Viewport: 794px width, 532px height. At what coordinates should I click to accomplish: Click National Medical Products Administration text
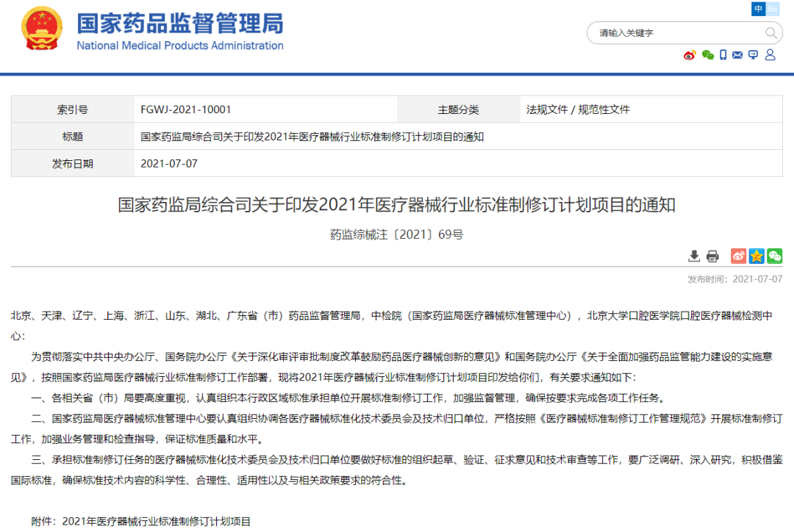[180, 46]
